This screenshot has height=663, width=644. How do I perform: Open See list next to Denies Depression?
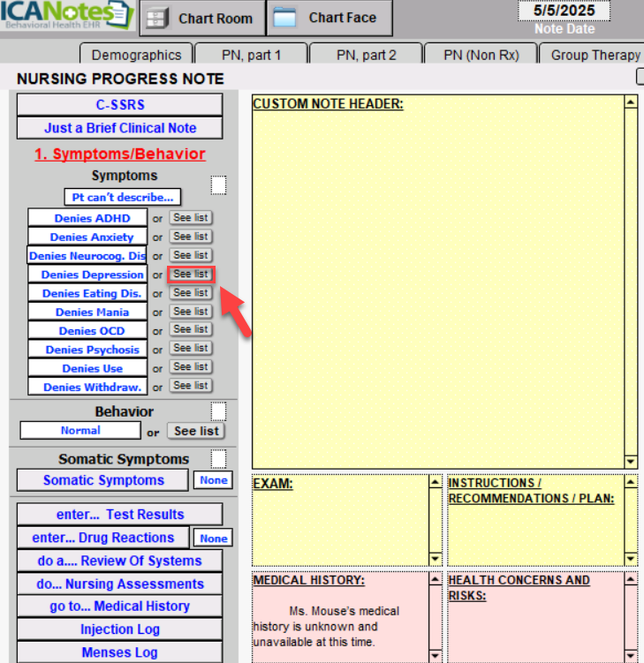click(191, 275)
